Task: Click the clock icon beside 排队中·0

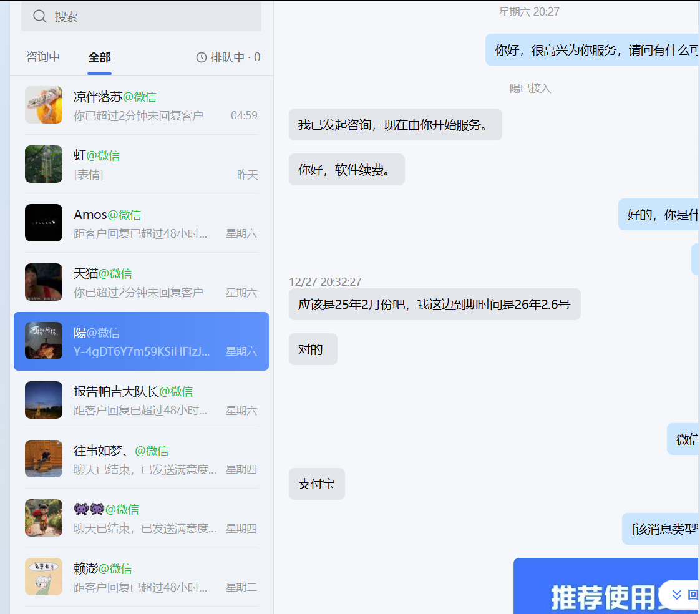Action: (200, 56)
